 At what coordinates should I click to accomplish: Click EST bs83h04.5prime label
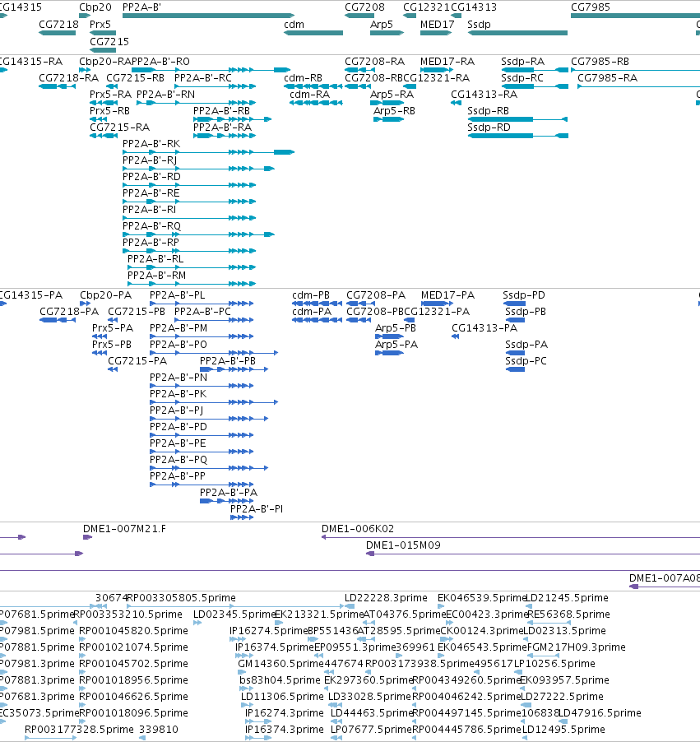[280, 680]
